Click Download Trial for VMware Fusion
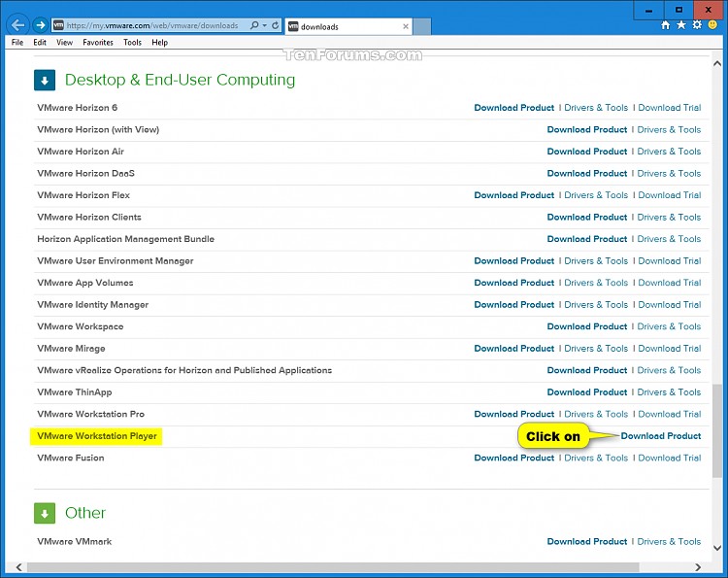This screenshot has height=578, width=728. [670, 458]
